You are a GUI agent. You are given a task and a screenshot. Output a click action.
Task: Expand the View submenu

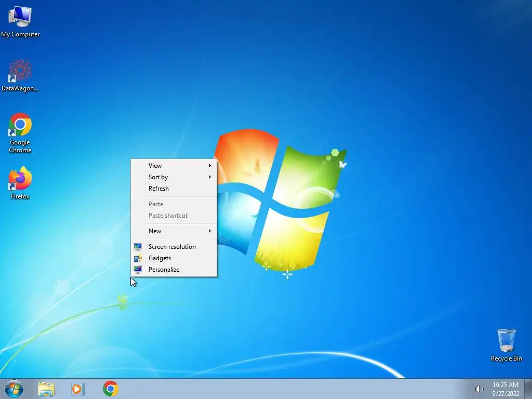tap(174, 166)
